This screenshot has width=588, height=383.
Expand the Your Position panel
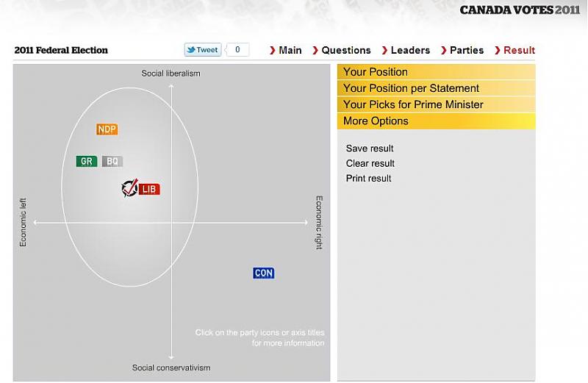pyautogui.click(x=436, y=71)
